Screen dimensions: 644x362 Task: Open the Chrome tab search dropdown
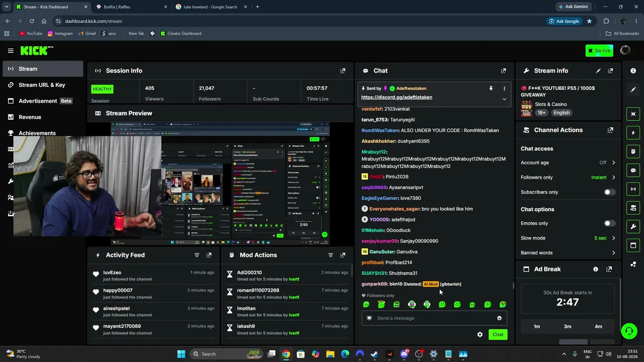click(x=7, y=7)
